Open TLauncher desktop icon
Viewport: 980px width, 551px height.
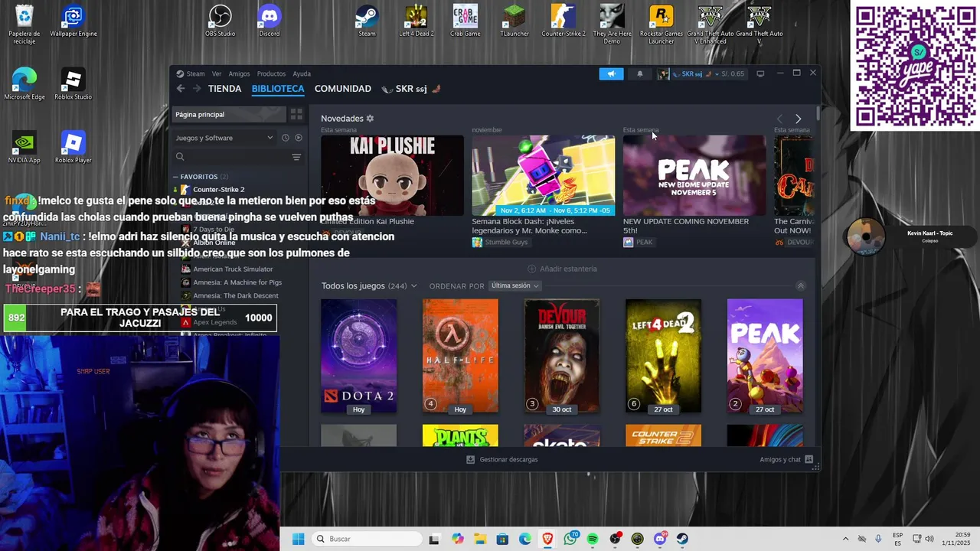coord(514,21)
